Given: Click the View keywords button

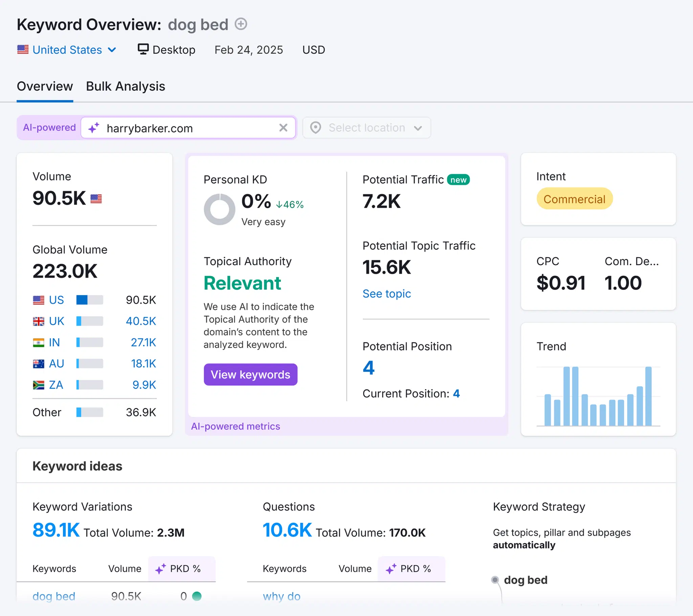Looking at the screenshot, I should 250,374.
